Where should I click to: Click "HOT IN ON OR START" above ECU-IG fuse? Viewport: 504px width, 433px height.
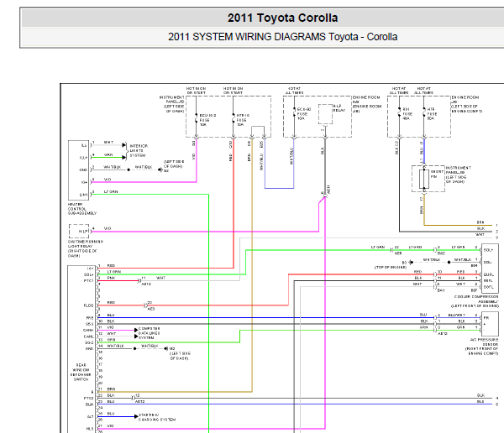click(x=196, y=91)
